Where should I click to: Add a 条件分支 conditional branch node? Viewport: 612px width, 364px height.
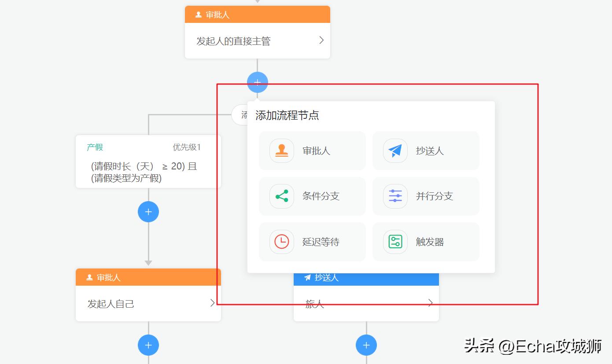[x=312, y=196]
